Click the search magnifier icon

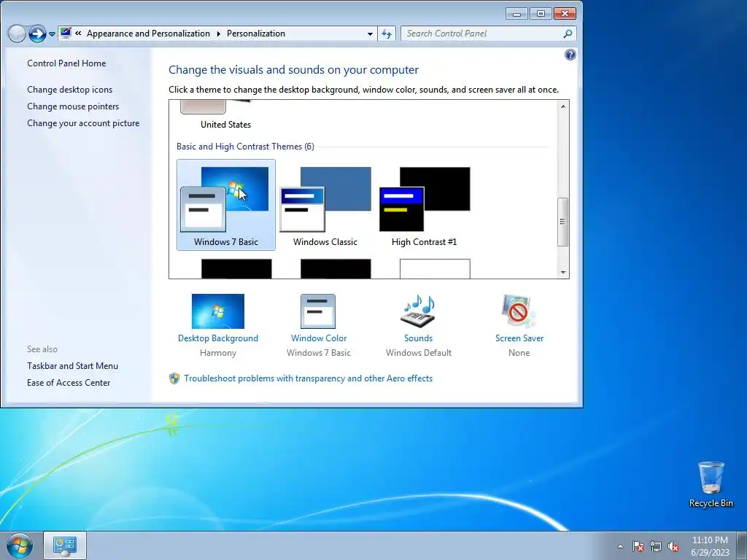568,34
